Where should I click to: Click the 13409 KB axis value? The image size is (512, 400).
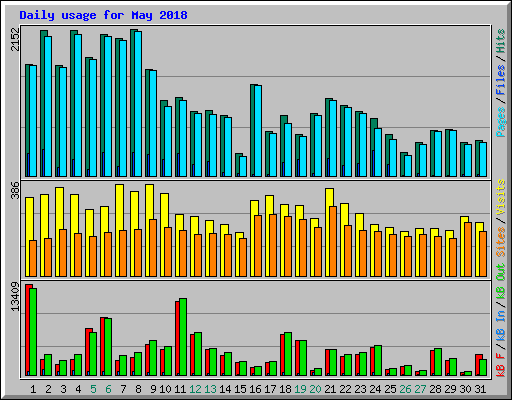coord(15,297)
